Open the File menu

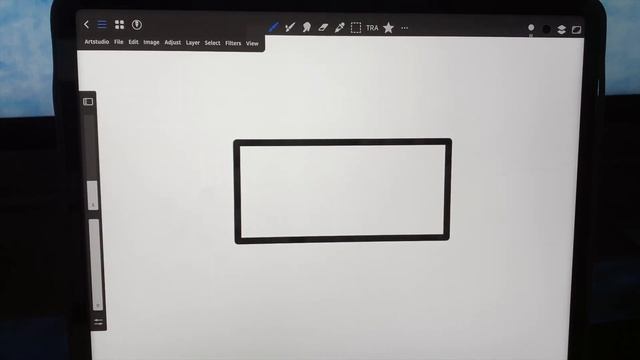pos(119,42)
